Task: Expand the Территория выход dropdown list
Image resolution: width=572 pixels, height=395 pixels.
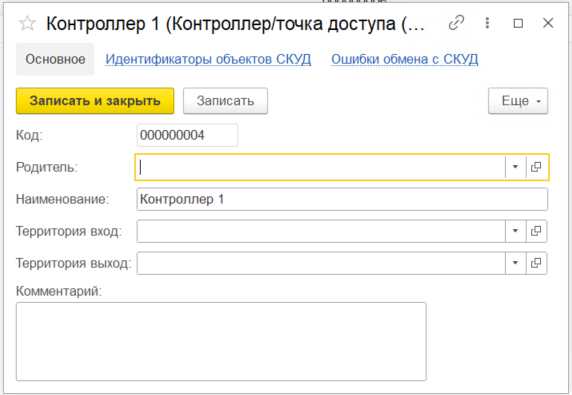Action: [x=515, y=263]
